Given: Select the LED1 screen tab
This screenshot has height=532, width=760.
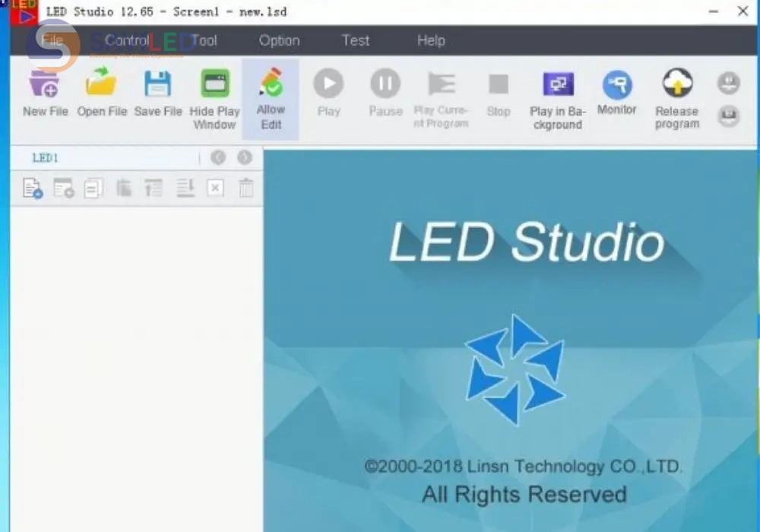Looking at the screenshot, I should [x=45, y=158].
